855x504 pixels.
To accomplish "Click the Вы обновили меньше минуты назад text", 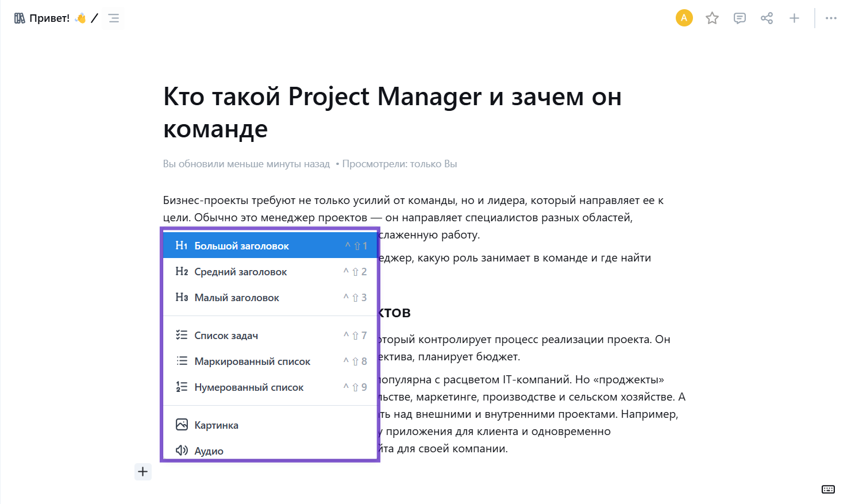I will pos(247,164).
